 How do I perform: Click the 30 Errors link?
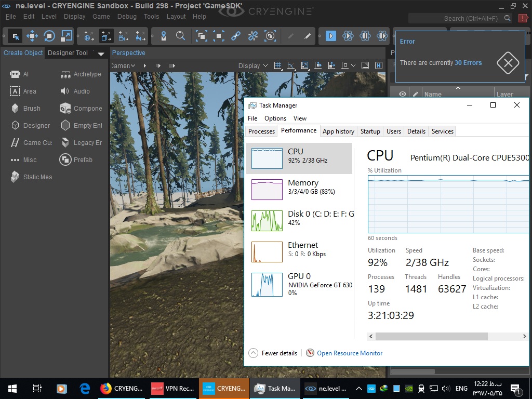[468, 63]
